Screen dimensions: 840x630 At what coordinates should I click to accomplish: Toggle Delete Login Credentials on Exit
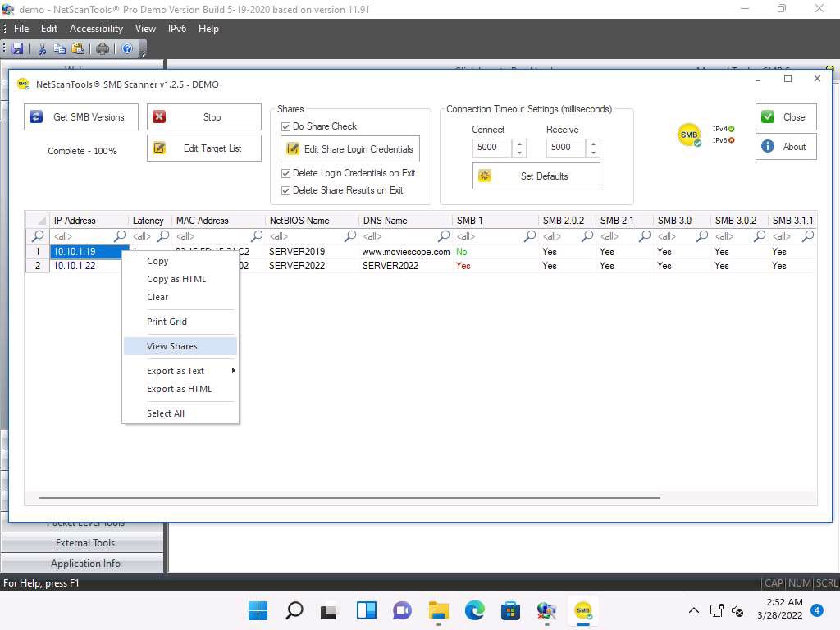click(x=286, y=173)
